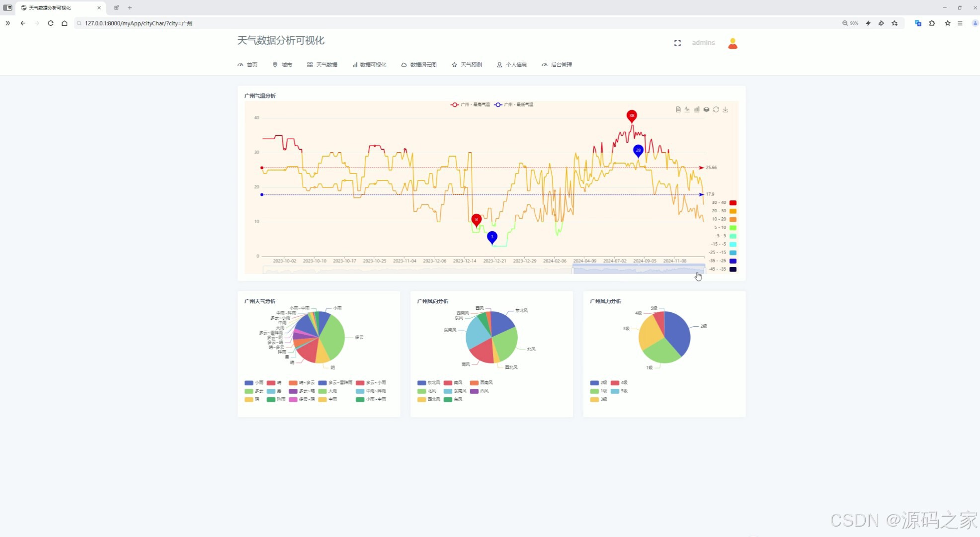Restore chart with refresh icon
The width and height of the screenshot is (980, 537).
716,109
